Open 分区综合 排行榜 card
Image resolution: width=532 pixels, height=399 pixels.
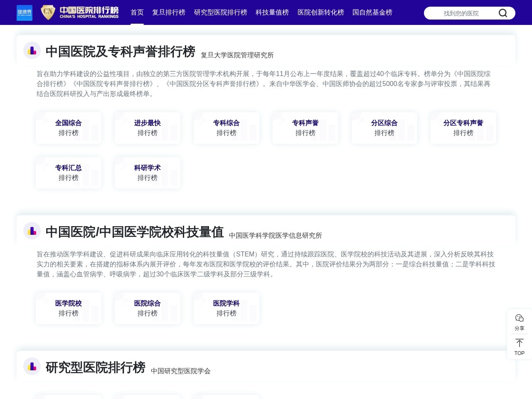point(384,128)
